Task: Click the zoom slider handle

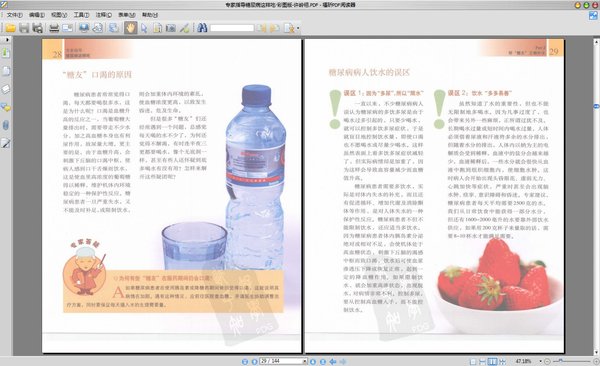Action: click(x=561, y=360)
